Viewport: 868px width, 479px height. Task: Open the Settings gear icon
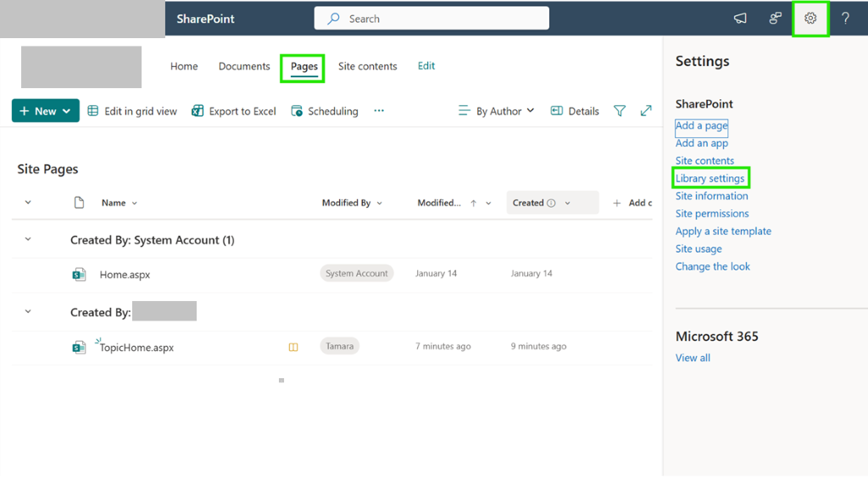click(x=810, y=19)
